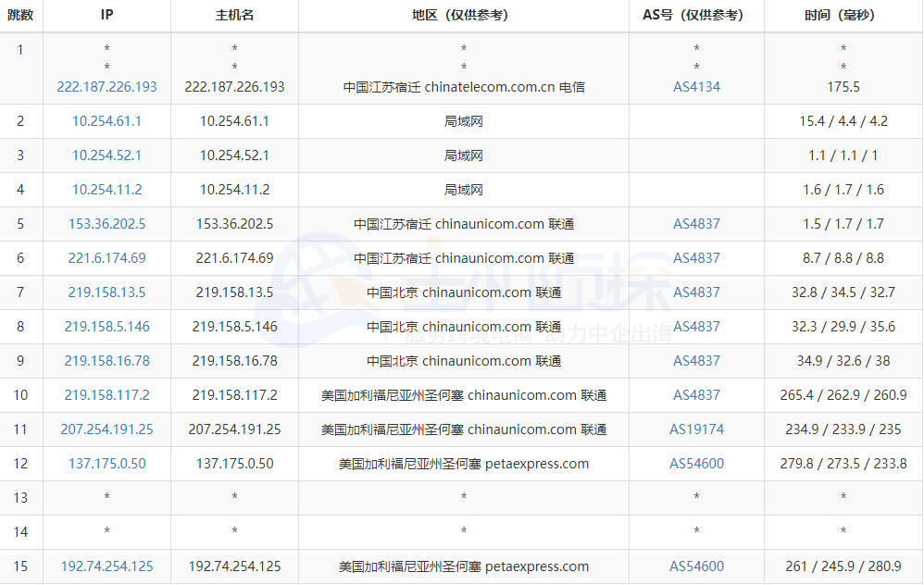
Task: Select hostname cell 153.36.202.5
Action: 234,224
